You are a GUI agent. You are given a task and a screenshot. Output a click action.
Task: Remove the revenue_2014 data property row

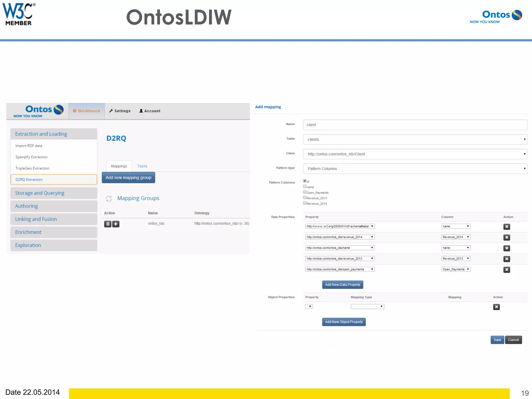point(507,237)
